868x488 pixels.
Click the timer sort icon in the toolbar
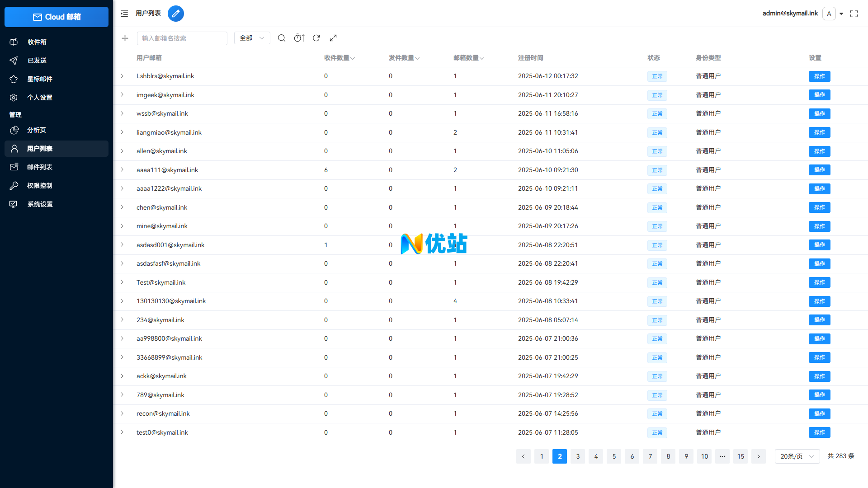pos(299,38)
